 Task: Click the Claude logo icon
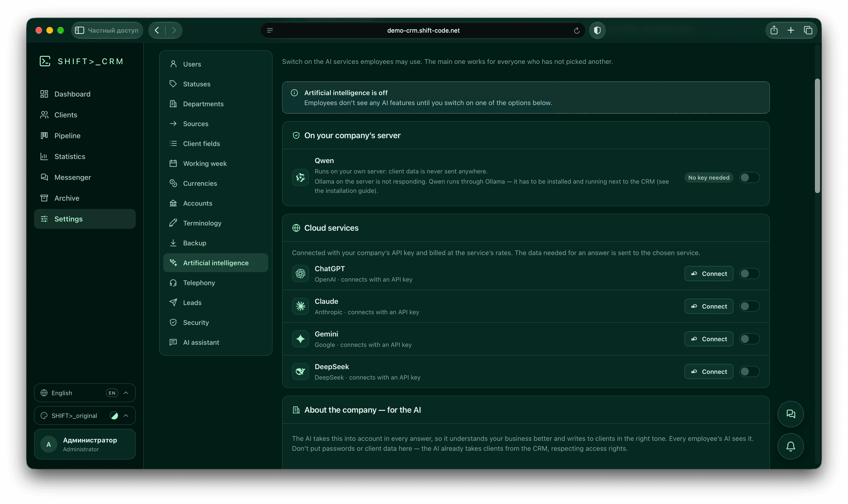[x=300, y=306]
